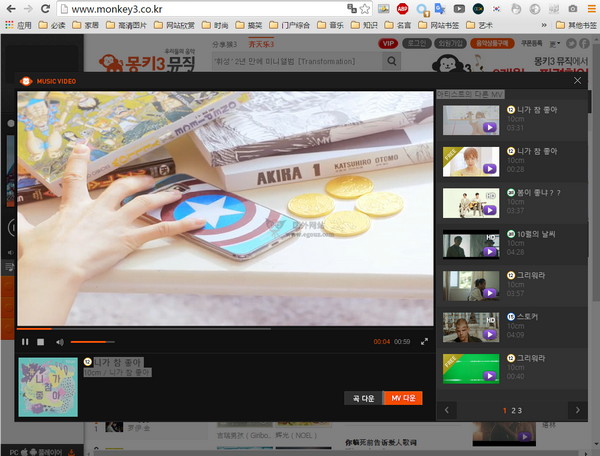Click the Twitter icon in header
The height and width of the screenshot is (456, 600).
571,44
